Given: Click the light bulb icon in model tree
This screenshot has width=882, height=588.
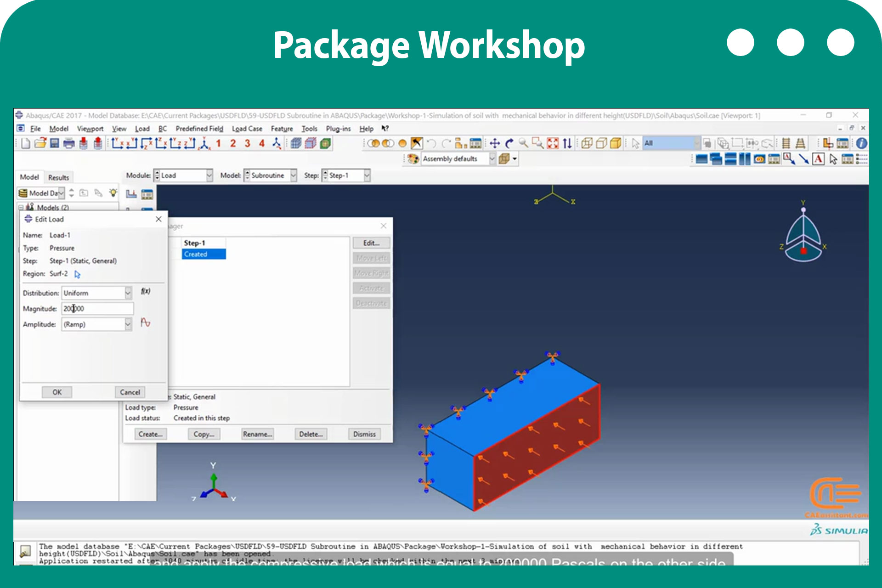Looking at the screenshot, I should click(x=113, y=193).
